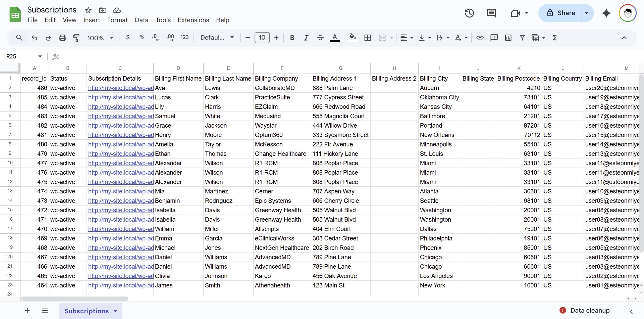The image size is (644, 319).
Task: Open the comments panel icon
Action: (x=491, y=13)
